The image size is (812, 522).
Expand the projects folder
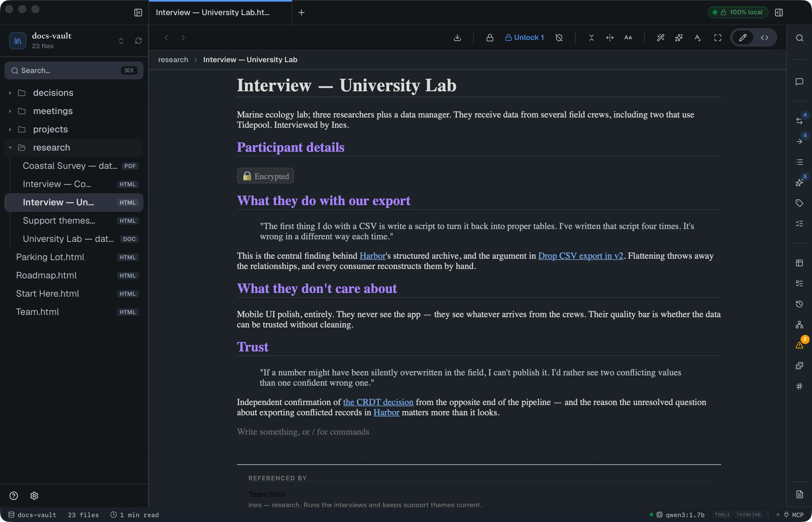click(74, 130)
